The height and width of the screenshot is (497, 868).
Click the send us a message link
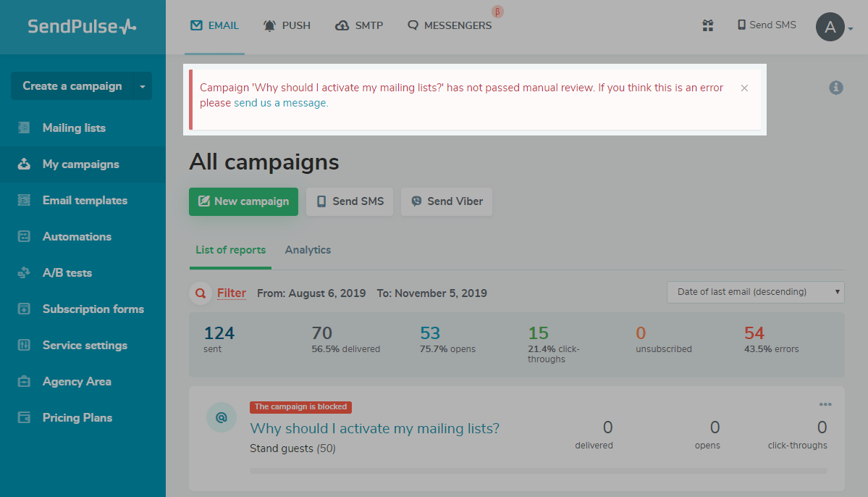pyautogui.click(x=280, y=103)
